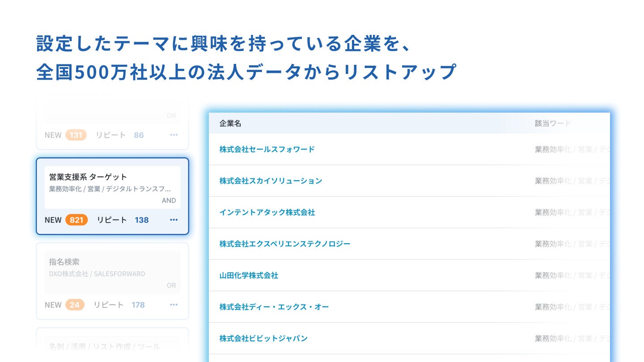Click the NEW 131 badge
Image resolution: width=644 pixels, height=362 pixels.
coord(76,135)
